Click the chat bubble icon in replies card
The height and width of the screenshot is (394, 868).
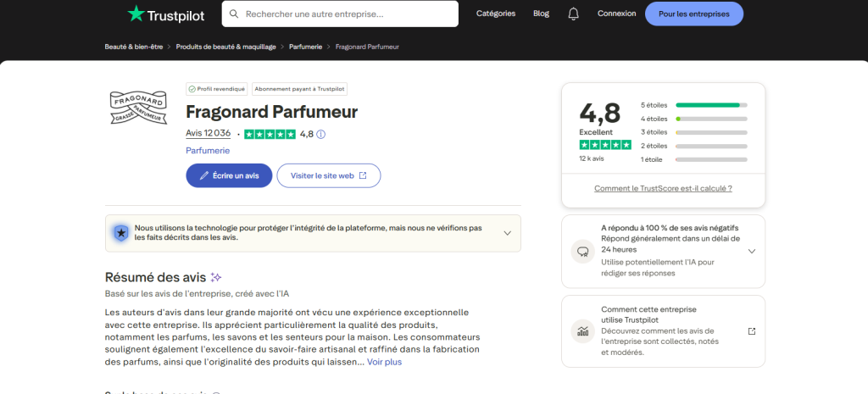(x=582, y=251)
